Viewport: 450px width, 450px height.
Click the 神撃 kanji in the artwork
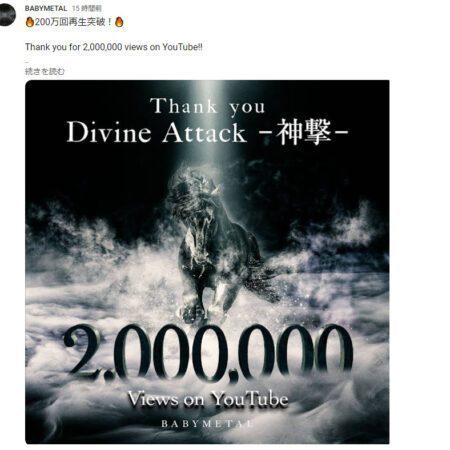304,132
